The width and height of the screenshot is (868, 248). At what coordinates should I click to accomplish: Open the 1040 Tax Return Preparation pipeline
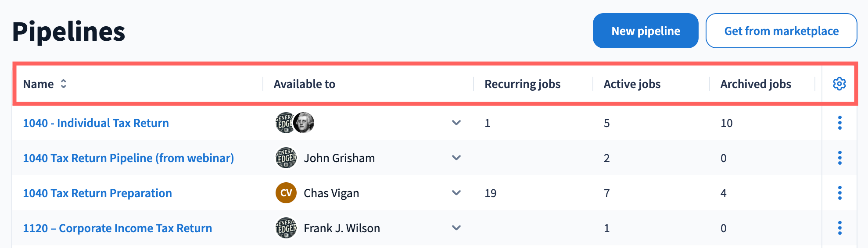tap(97, 193)
